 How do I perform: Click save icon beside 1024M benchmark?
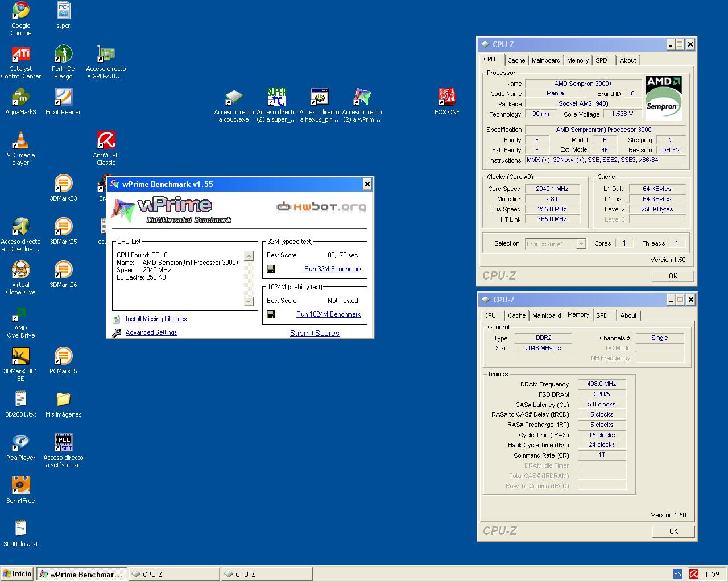point(271,314)
